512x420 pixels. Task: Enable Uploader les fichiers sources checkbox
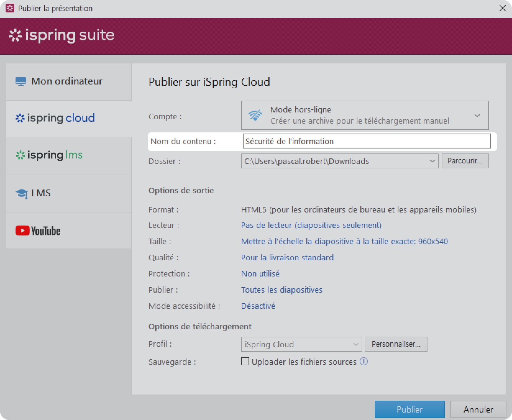click(245, 362)
